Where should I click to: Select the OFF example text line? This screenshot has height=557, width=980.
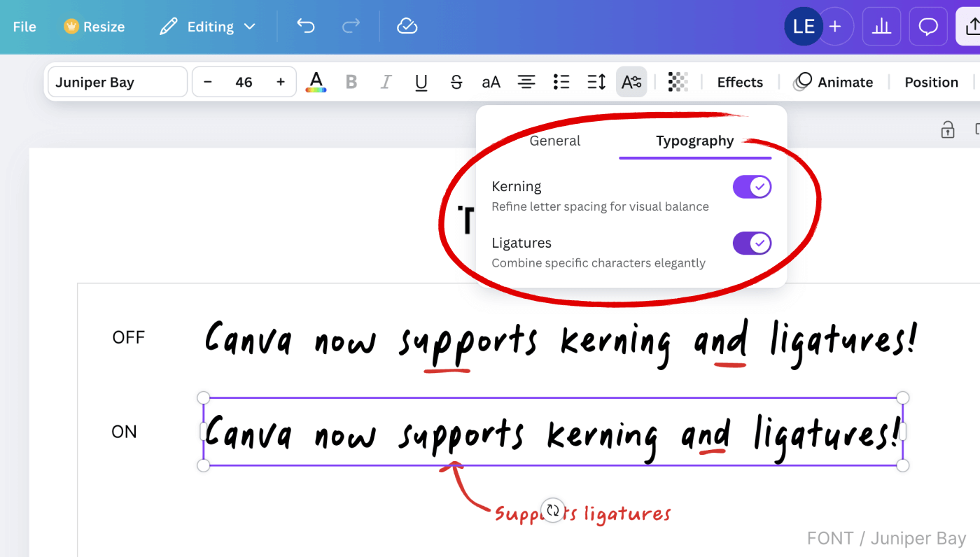(x=561, y=343)
